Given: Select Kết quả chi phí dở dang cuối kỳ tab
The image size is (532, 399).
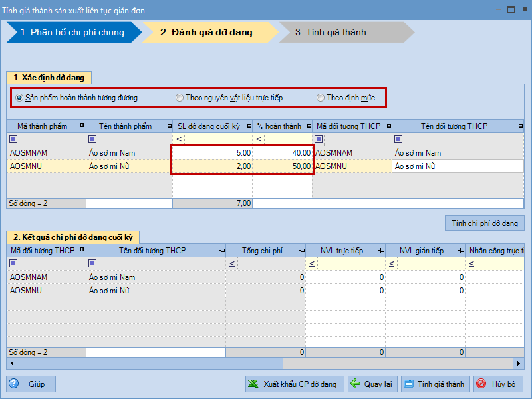Looking at the screenshot, I should pos(72,237).
